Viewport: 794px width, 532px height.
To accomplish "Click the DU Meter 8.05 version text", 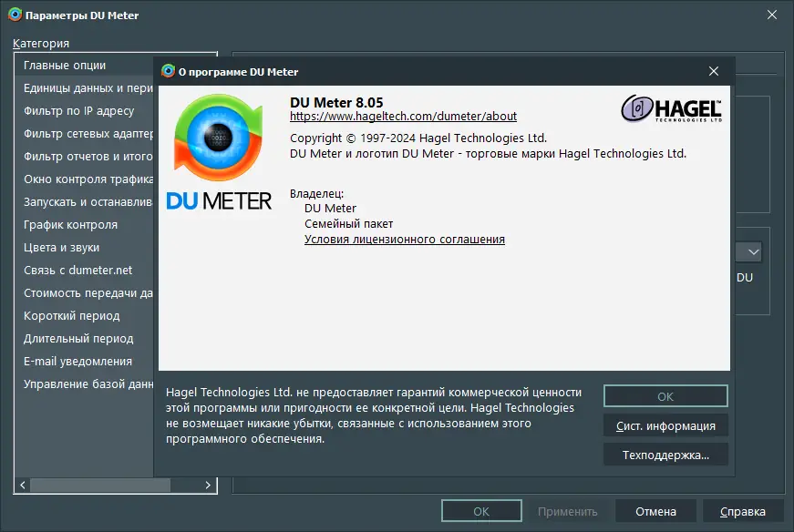I will (336, 102).
